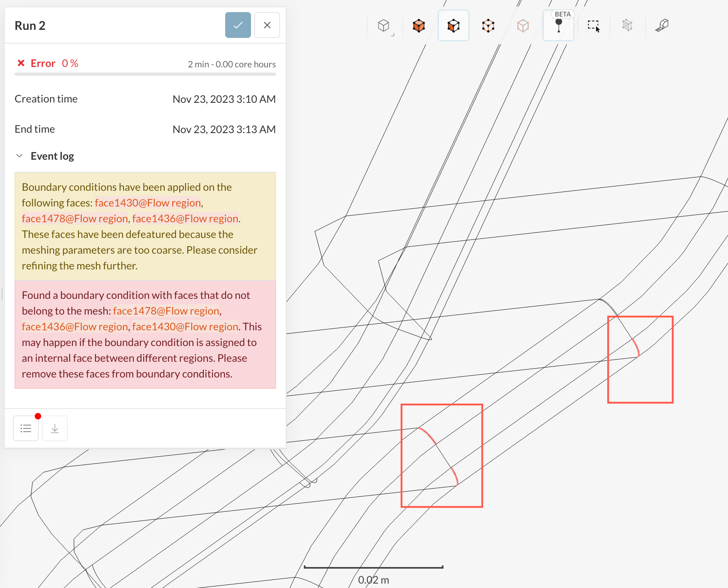Switch to wireframe render mode

[x=488, y=26]
